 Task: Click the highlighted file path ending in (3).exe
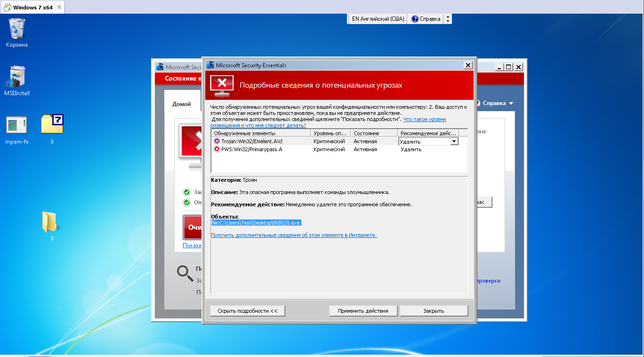click(x=256, y=223)
